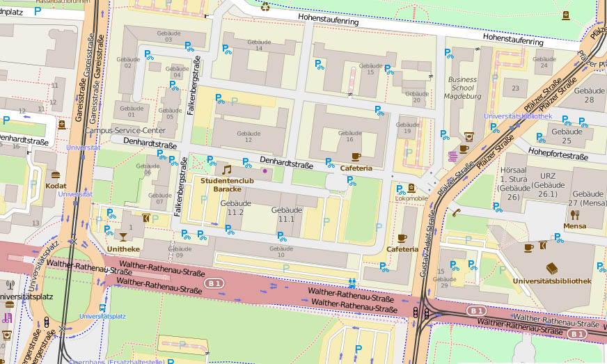Screen dimensions: 607x364
Task: Click the burger icon above Kodat
Action: [x=56, y=175]
